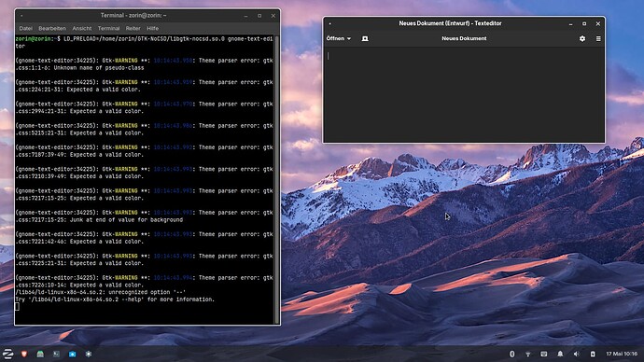Open the green Files icon in the taskbar
644x362 pixels.
[40, 354]
